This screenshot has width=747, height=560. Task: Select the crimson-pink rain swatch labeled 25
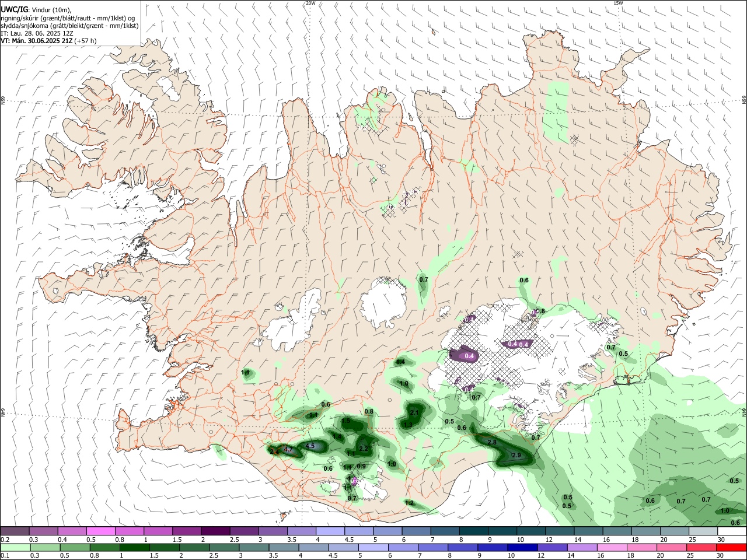(x=702, y=548)
